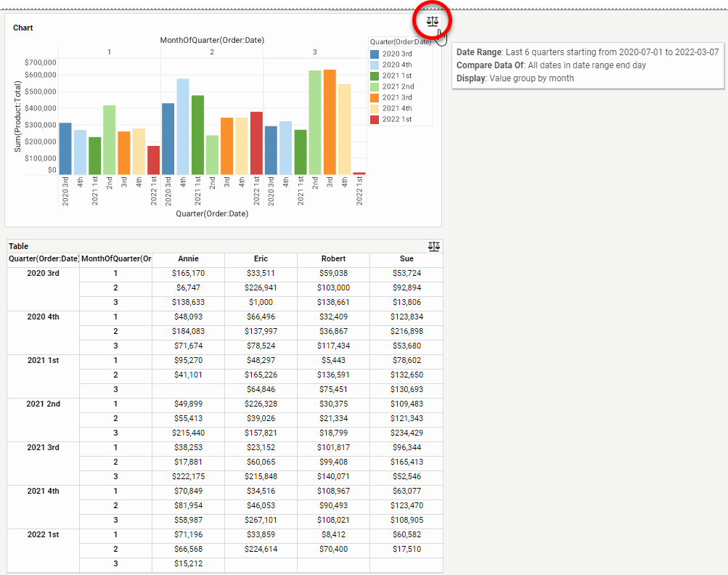Pick the 2021 3rd orange legend swatch

[375, 97]
